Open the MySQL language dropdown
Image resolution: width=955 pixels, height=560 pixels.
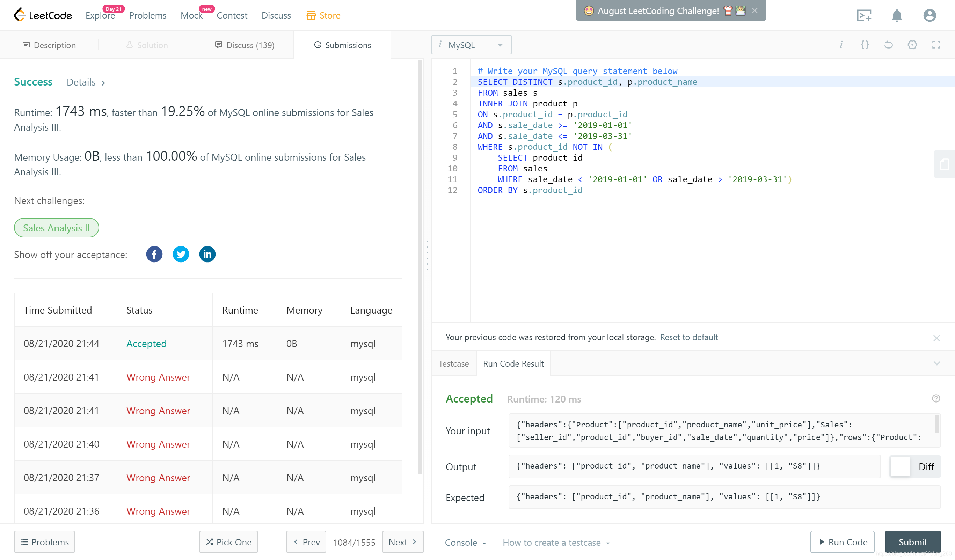[471, 45]
